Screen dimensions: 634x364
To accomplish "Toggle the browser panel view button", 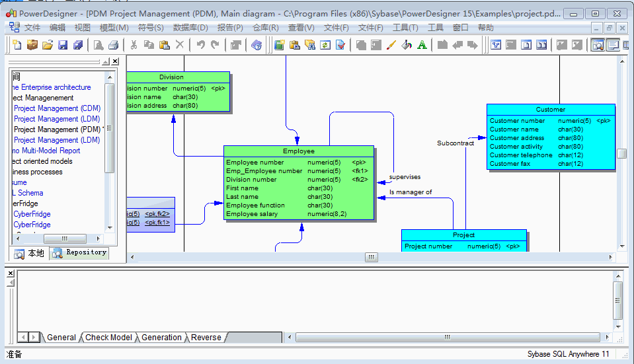I will coord(598,45).
